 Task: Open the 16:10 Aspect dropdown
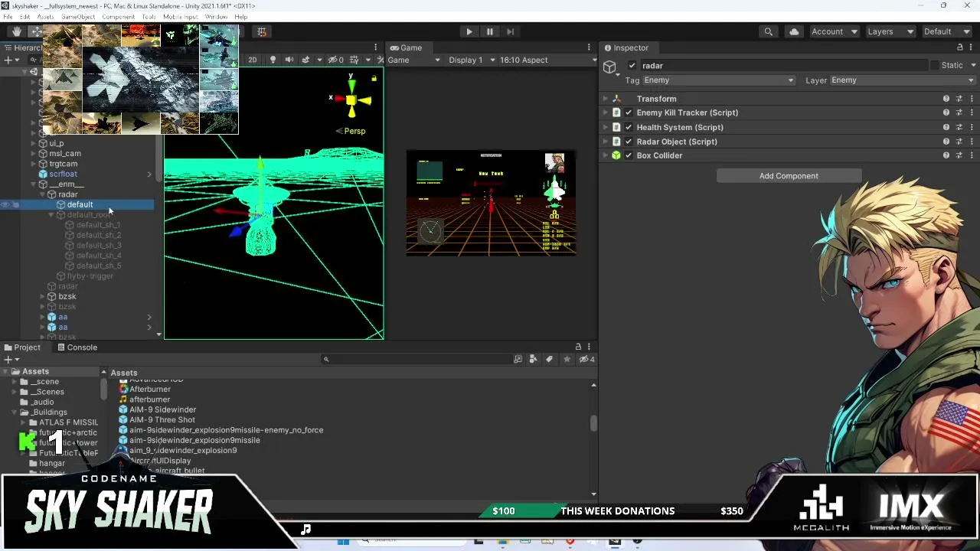(547, 60)
